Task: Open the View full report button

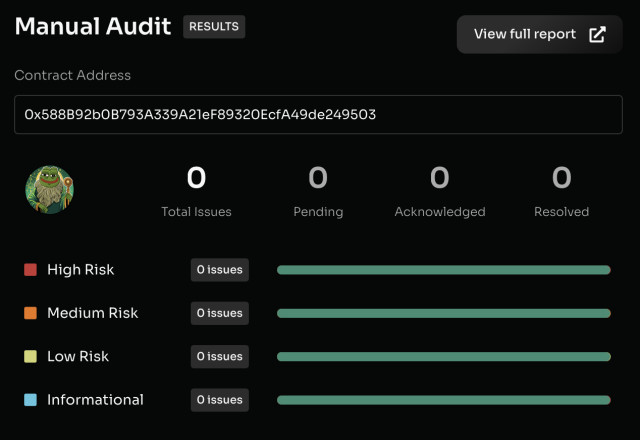Action: point(540,35)
